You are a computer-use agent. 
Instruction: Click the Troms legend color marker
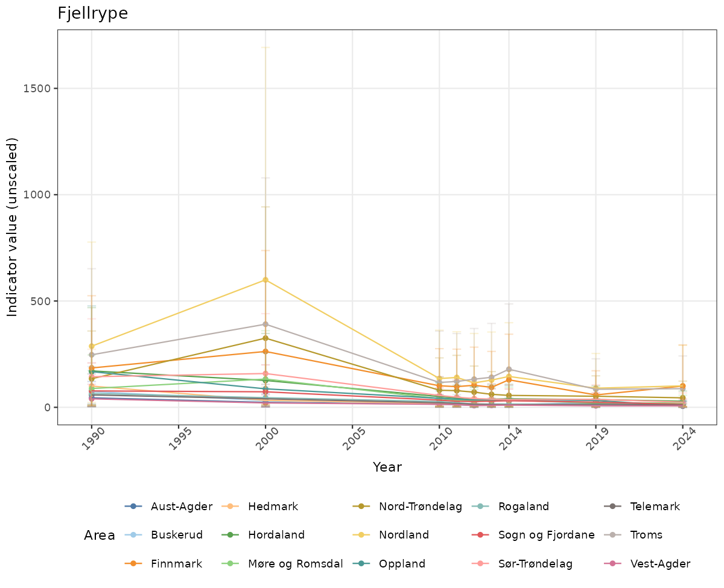[613, 535]
